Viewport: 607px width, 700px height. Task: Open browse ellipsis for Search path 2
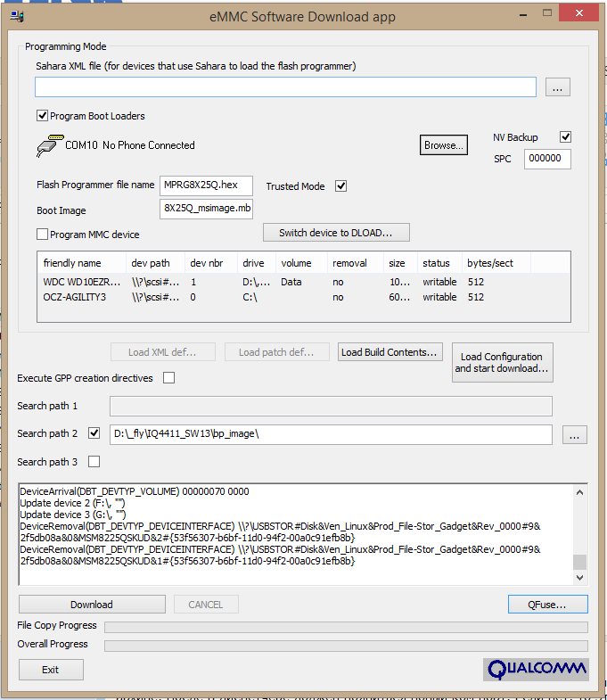click(576, 435)
